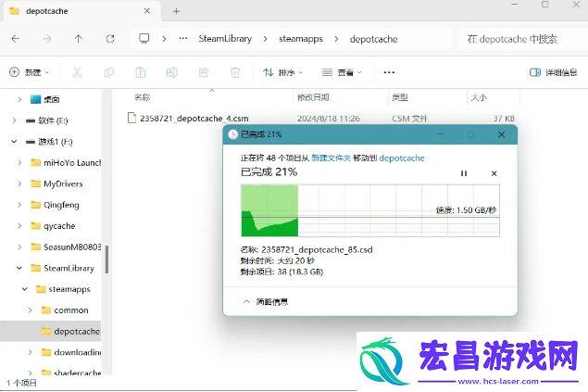Expand the 软件 (E:) drive node
The width and height of the screenshot is (588, 392).
14,120
